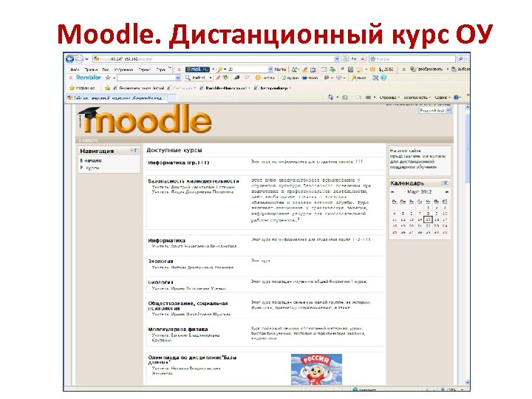Open Обществознание, социальная психология course
The image size is (532, 399).
(188, 306)
